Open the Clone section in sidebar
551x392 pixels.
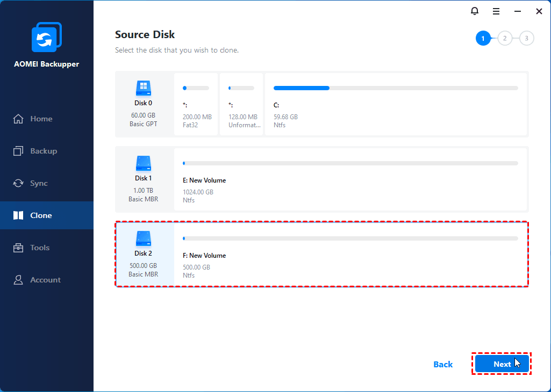(41, 215)
